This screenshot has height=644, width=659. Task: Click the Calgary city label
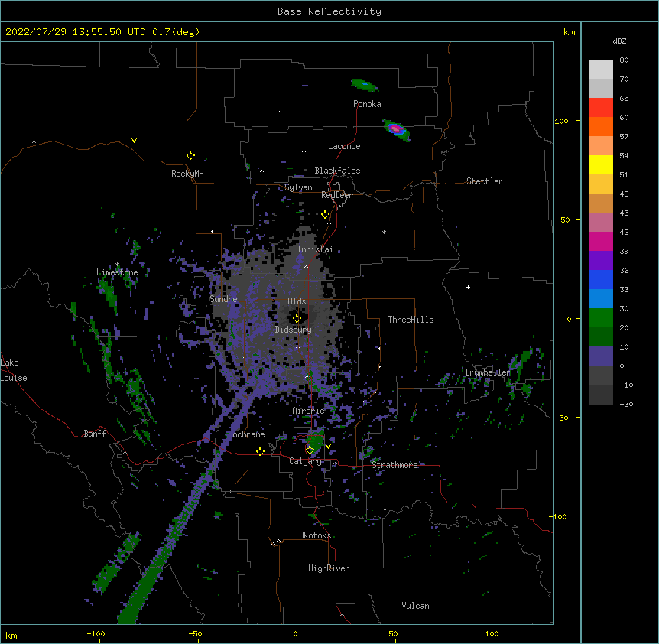[306, 461]
